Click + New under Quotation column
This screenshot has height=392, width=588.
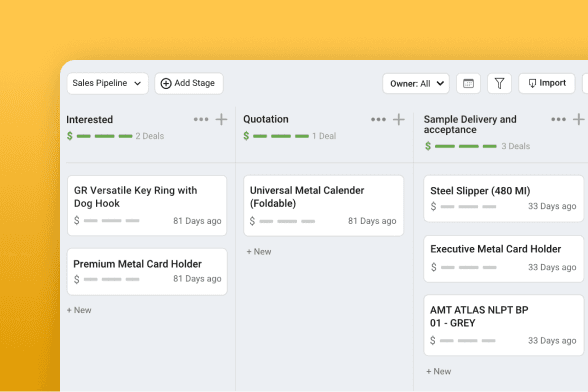(259, 252)
